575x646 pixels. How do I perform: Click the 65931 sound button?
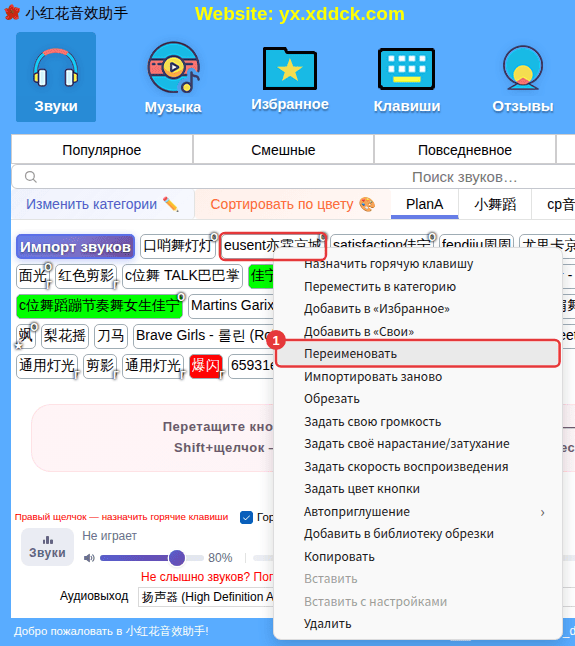pyautogui.click(x=251, y=366)
